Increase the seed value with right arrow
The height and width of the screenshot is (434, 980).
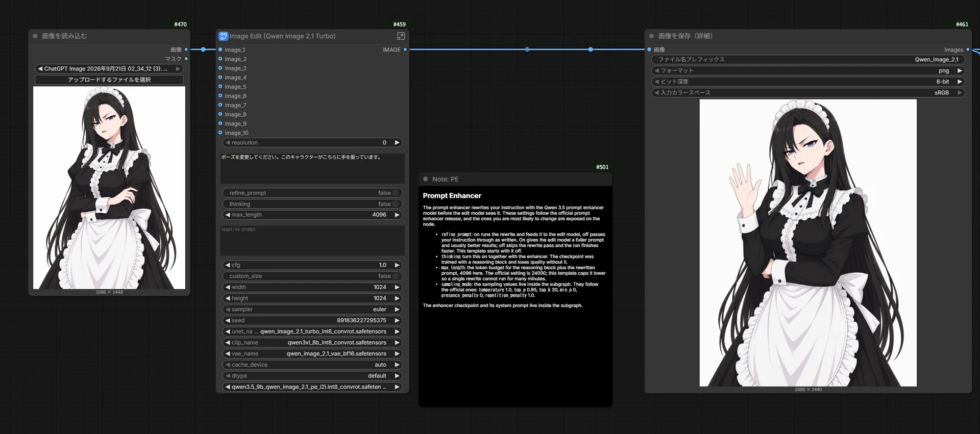pyautogui.click(x=397, y=320)
